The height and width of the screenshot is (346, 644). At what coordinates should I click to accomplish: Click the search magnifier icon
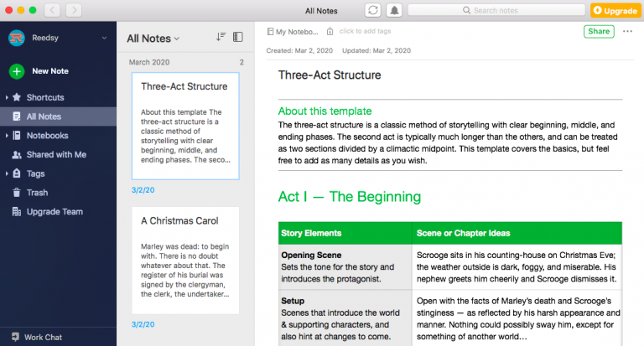(466, 10)
